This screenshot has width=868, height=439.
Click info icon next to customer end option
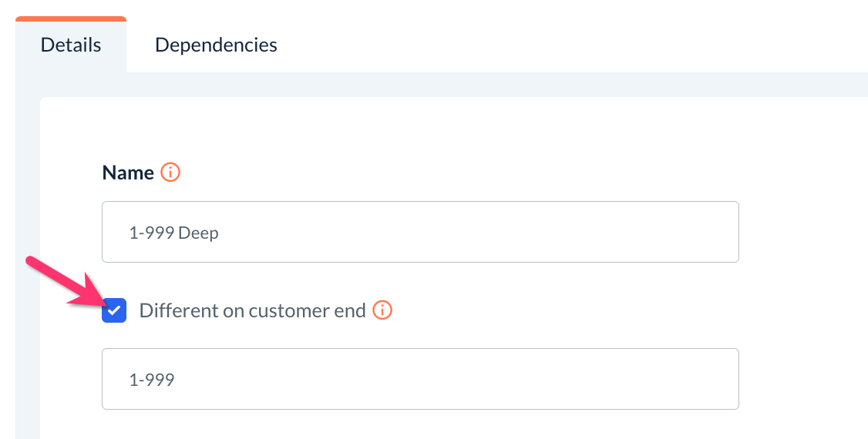[x=382, y=310]
